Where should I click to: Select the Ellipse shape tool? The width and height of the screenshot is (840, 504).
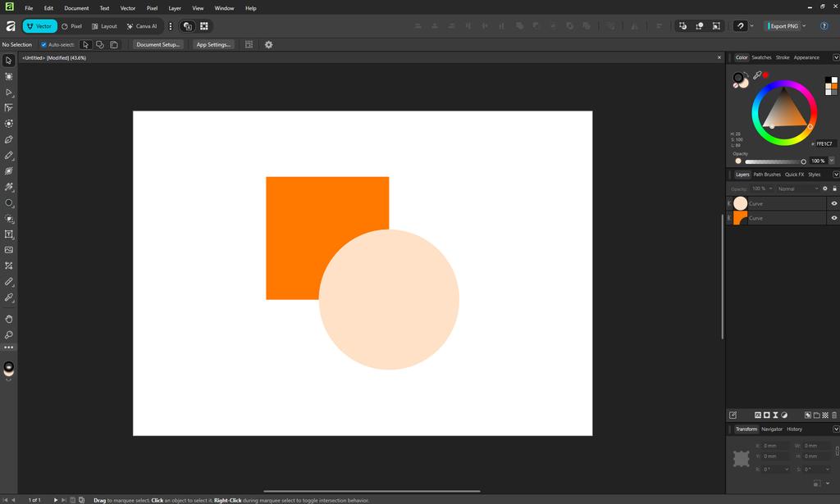pyautogui.click(x=8, y=203)
